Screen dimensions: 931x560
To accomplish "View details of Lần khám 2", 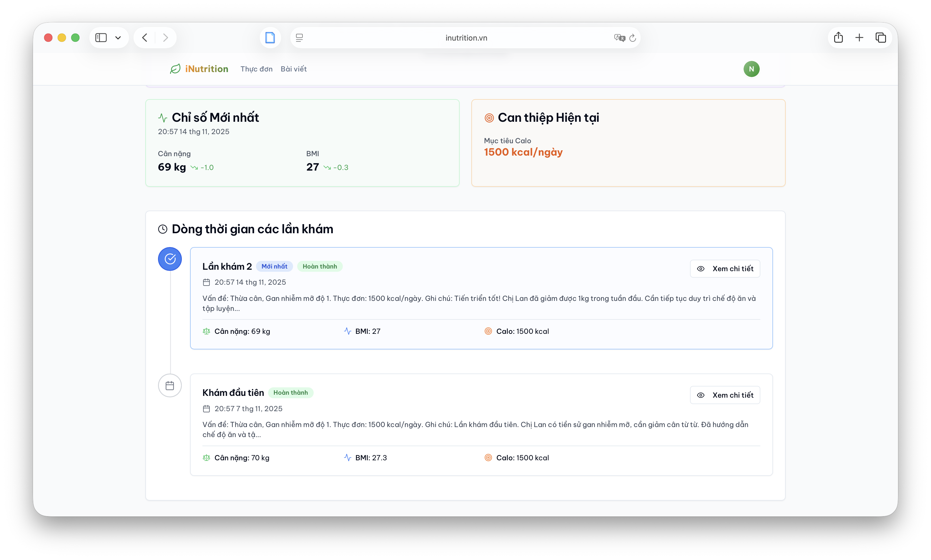I will pyautogui.click(x=724, y=269).
